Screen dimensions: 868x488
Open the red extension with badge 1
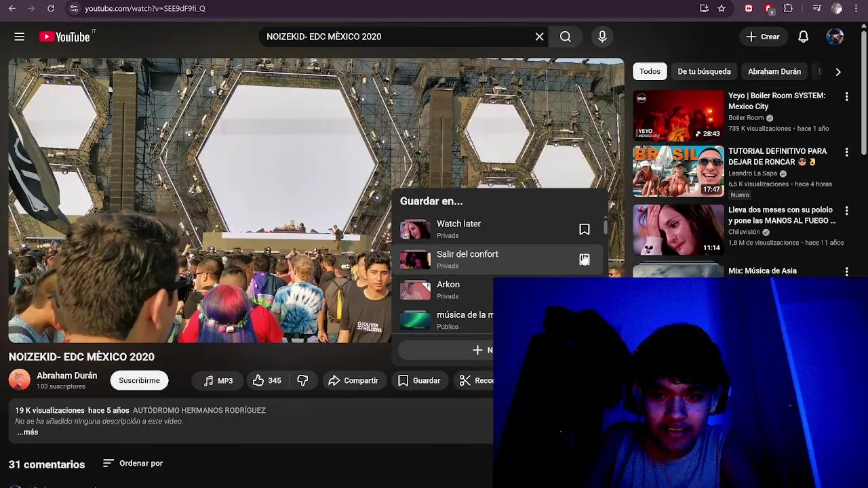769,8
